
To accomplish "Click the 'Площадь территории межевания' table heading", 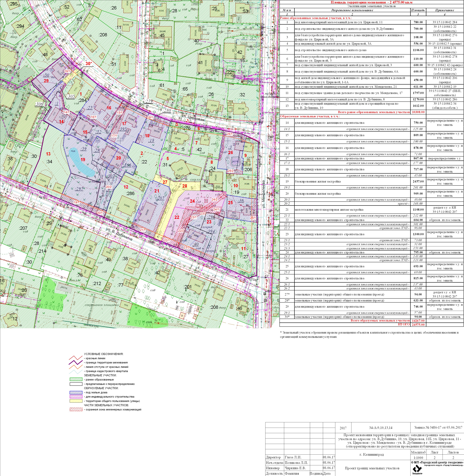I will pyautogui.click(x=371, y=2).
